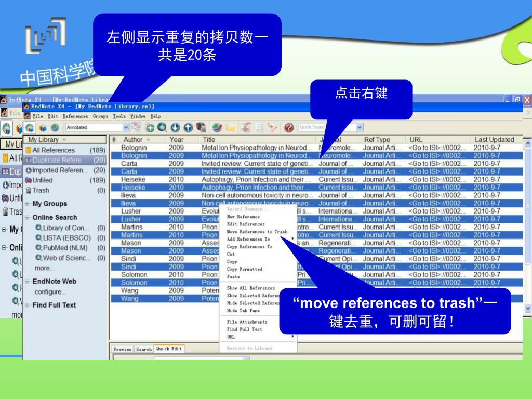532x399 pixels.
Task: Click 'more...' under Online Search
Action: point(44,268)
